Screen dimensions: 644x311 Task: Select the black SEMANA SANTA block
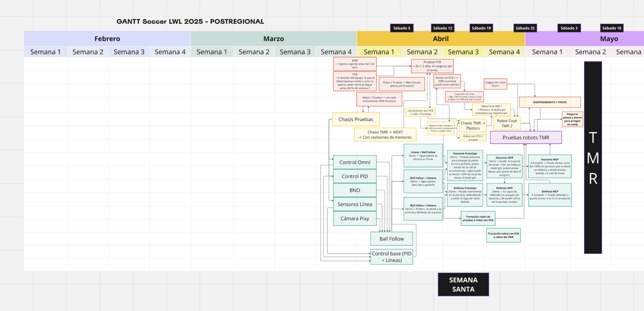coord(463,284)
